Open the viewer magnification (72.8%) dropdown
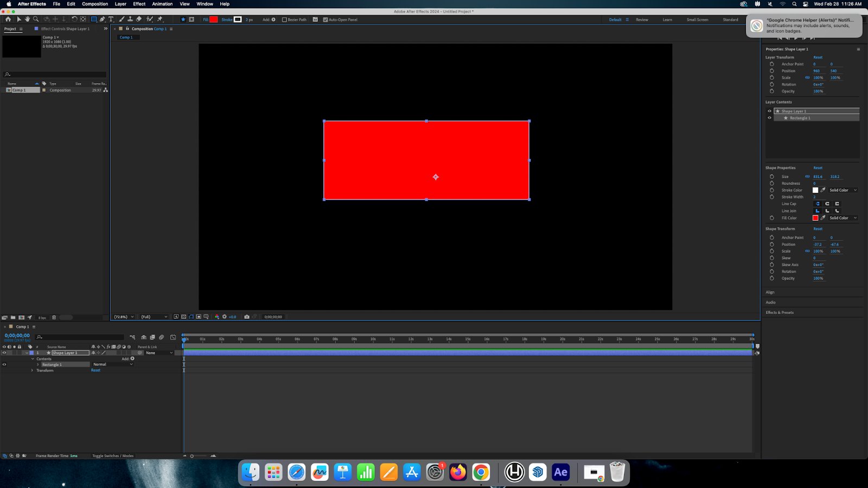Screen dimensions: 868x488 [x=124, y=317]
